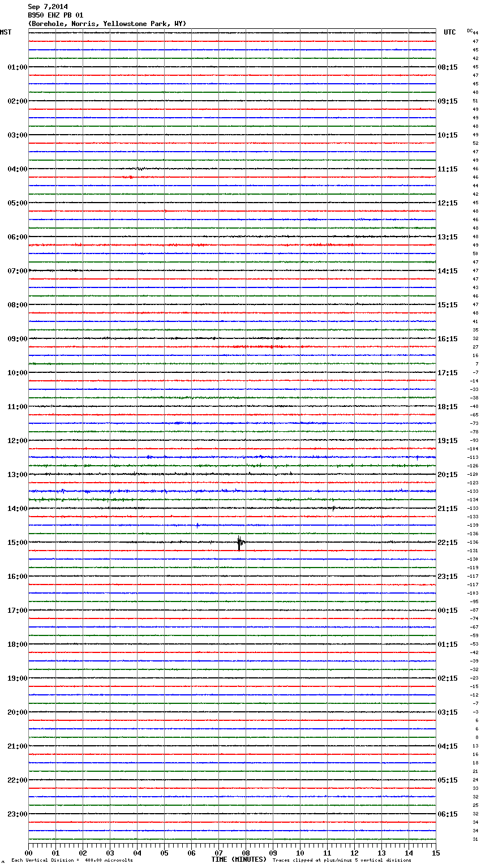The height and width of the screenshot is (868, 481).
Task: Click the '09:15' UTC time label
Action: (448, 101)
